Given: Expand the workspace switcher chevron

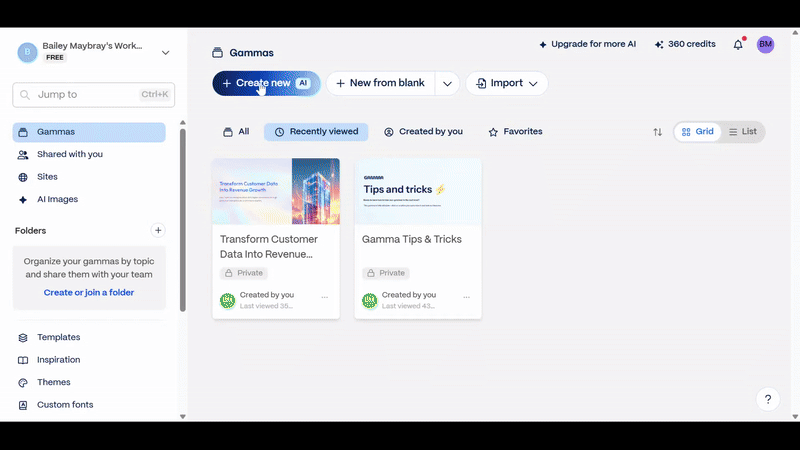Looking at the screenshot, I should (166, 52).
